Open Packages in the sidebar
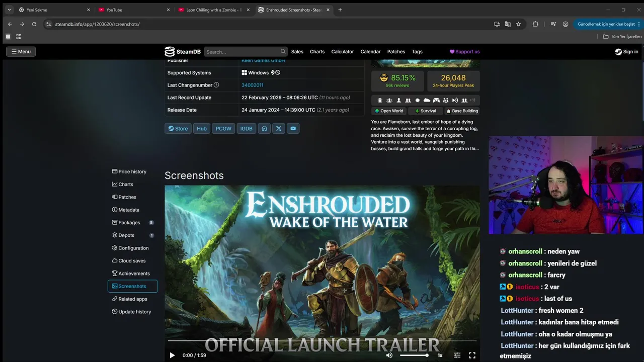Image resolution: width=644 pixels, height=362 pixels. tap(132, 223)
